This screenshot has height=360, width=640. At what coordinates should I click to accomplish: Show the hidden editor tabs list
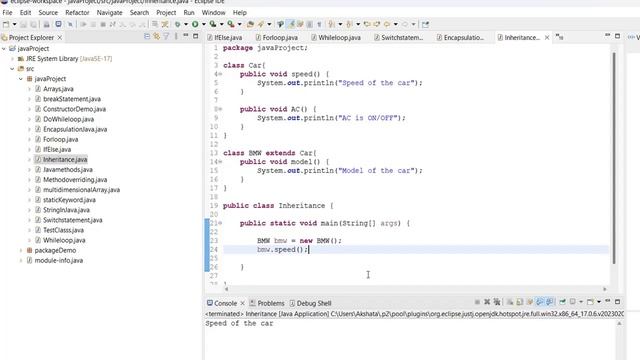[560, 37]
